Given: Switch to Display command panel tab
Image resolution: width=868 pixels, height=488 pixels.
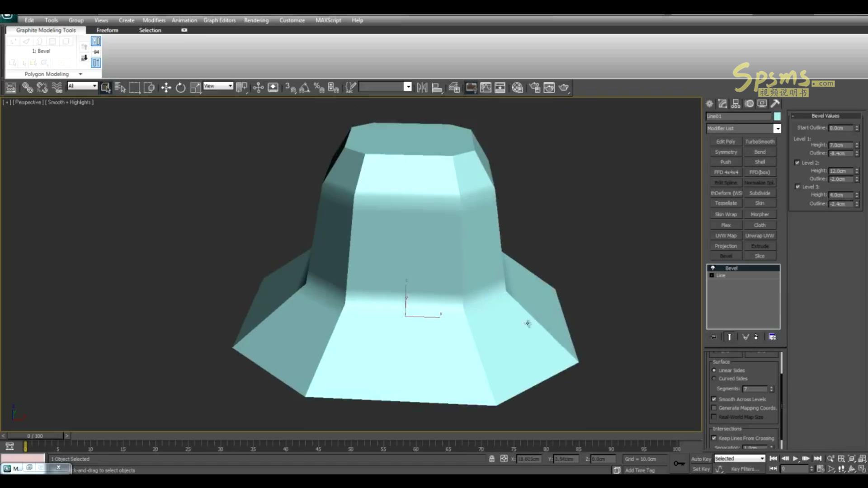Looking at the screenshot, I should click(x=762, y=103).
